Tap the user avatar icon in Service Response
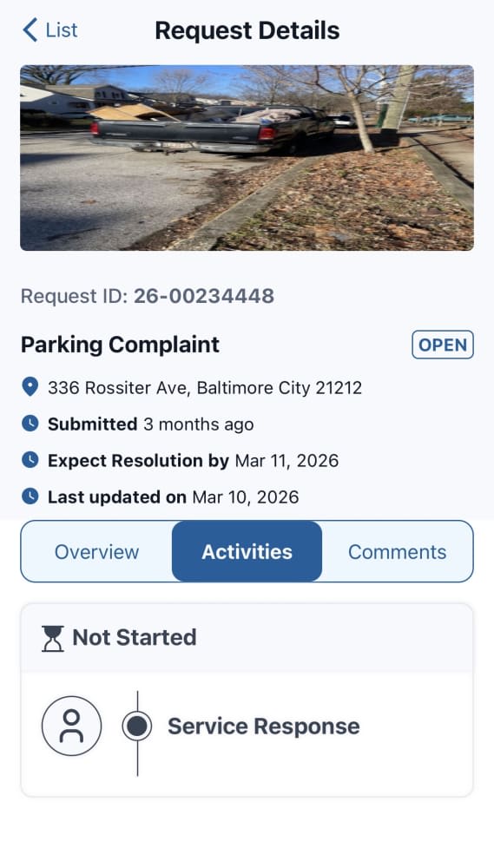Screen dimensions: 494x868 [72, 726]
